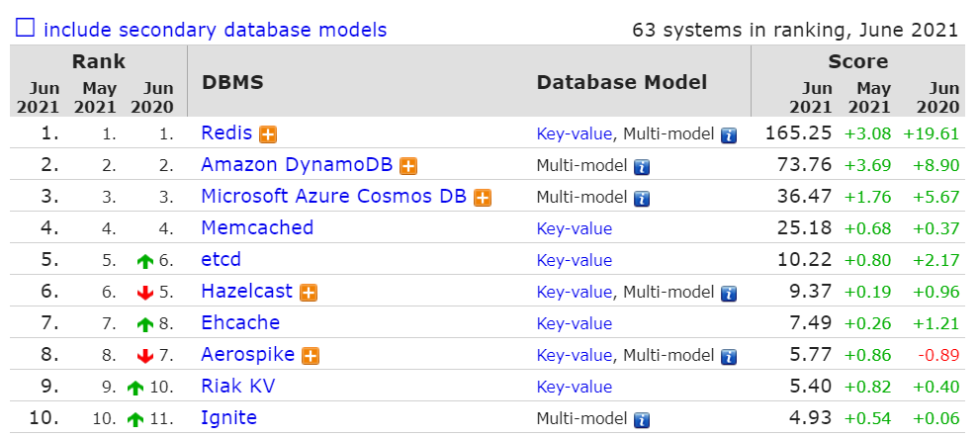Select Cosmos DB score 36.47
Image resolution: width=980 pixels, height=437 pixels.
click(804, 197)
